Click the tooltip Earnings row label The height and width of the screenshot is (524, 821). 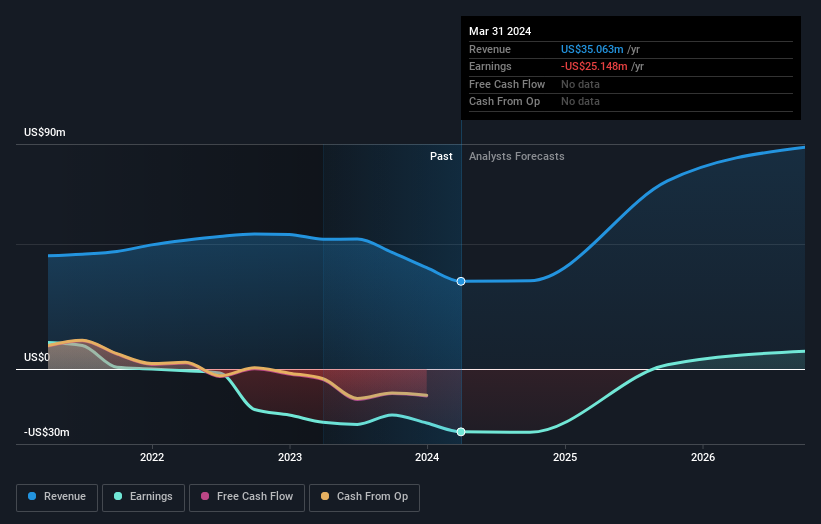(490, 66)
